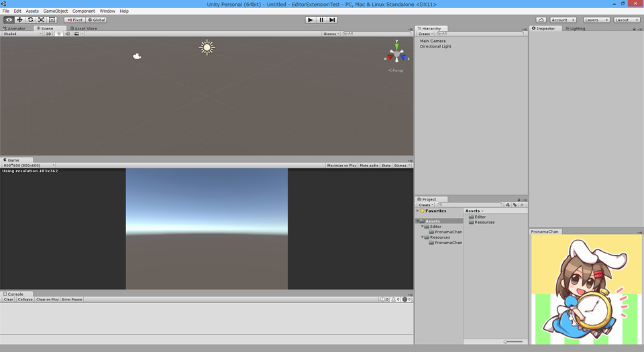
Task: Open Scene view Gizmos dropdown
Action: click(331, 34)
